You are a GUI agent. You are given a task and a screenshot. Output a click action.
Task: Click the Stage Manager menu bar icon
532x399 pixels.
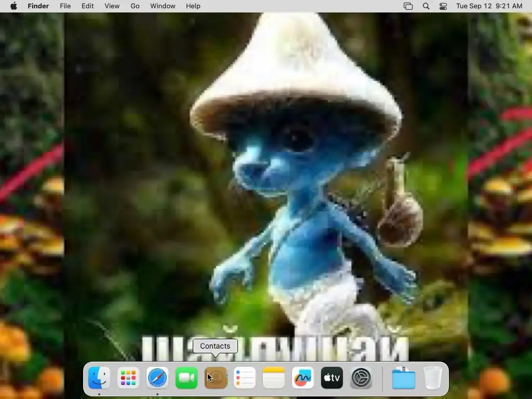[x=408, y=6]
